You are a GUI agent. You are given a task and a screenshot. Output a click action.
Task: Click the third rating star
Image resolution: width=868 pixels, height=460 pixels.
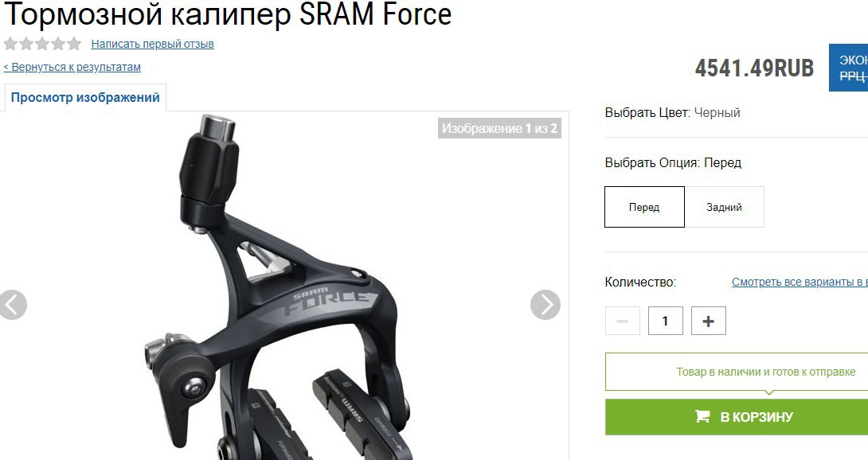coord(42,44)
